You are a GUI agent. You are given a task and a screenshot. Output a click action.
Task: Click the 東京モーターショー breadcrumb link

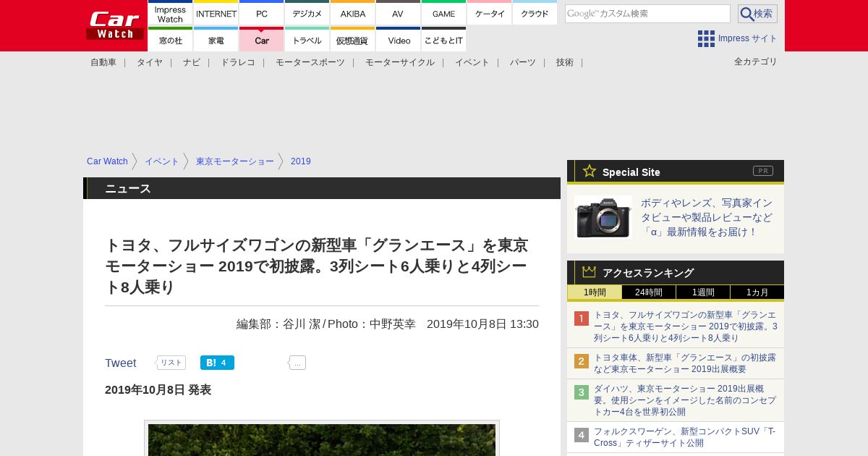click(x=235, y=161)
